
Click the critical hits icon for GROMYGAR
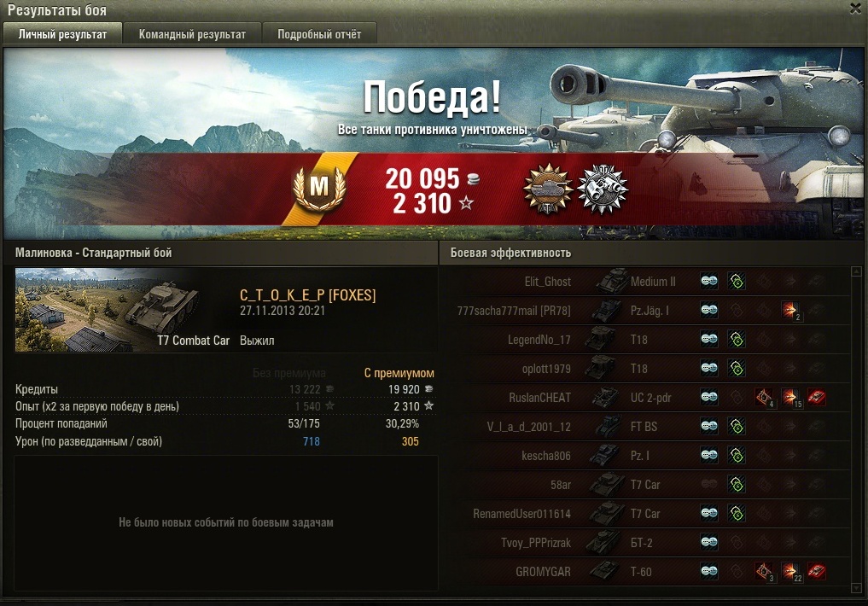pos(763,571)
